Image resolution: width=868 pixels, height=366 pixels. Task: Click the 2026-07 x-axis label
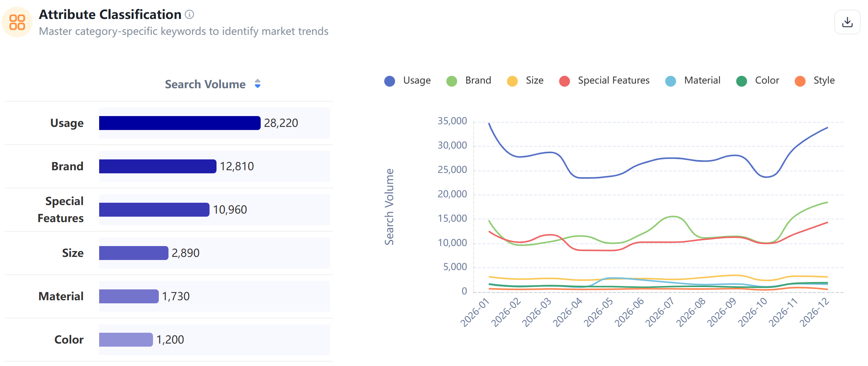(x=660, y=313)
